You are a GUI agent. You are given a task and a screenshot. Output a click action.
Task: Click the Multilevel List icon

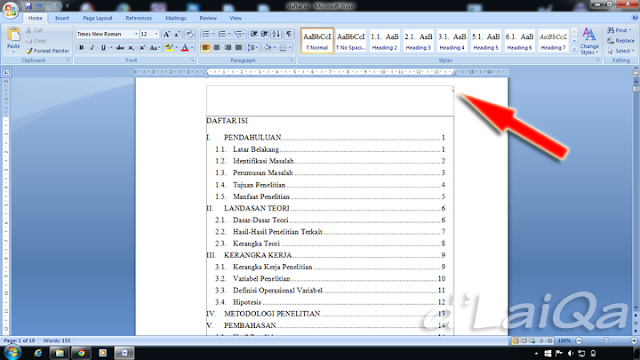click(x=238, y=34)
